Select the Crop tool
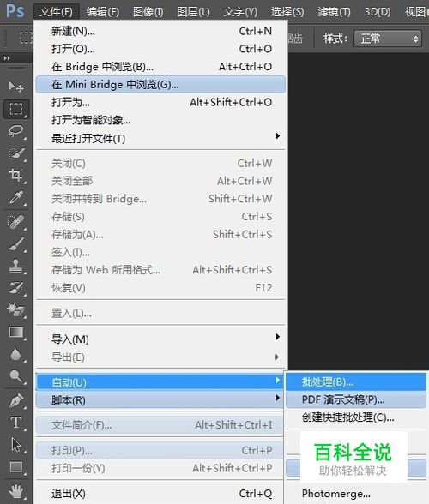Screen dimensions: 429x504 click(16, 175)
